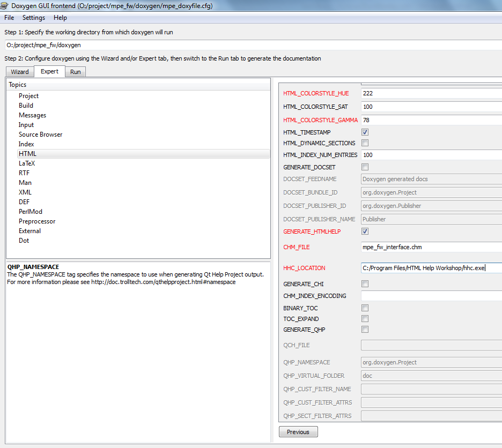The width and height of the screenshot is (502, 448).
Task: Enable the HTML_TIMESTAMP checkbox
Action: coord(365,132)
